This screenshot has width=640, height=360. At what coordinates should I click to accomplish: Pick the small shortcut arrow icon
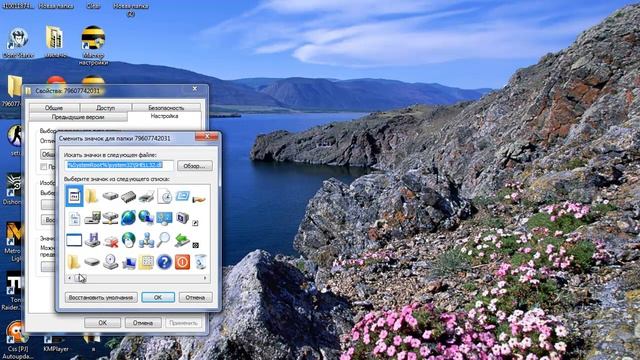[196, 223]
